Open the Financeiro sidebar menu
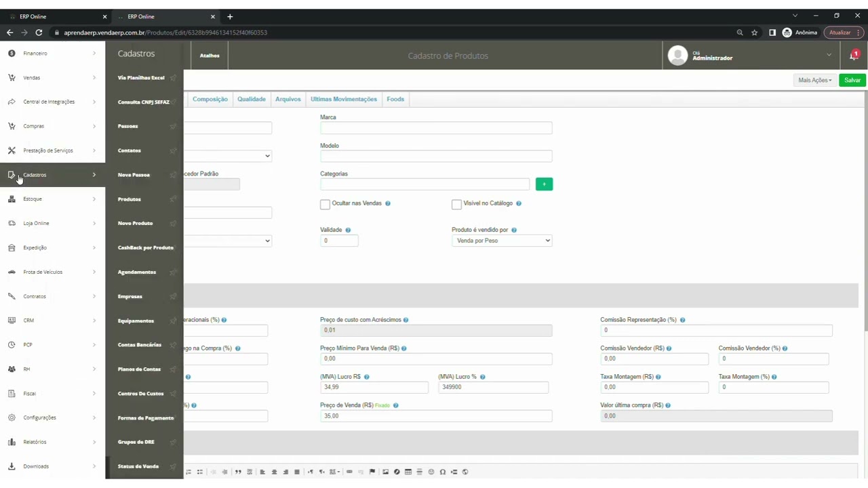 [52, 54]
